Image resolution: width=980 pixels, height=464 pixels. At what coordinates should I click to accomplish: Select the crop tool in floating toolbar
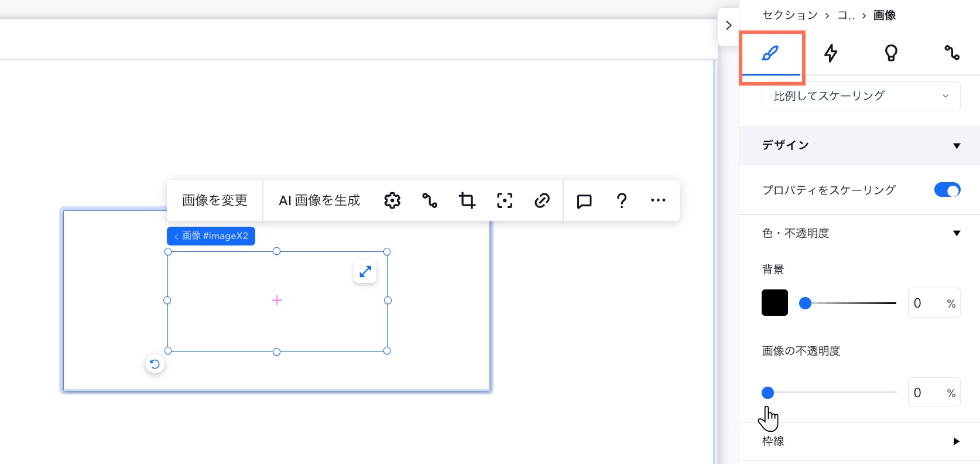(467, 200)
